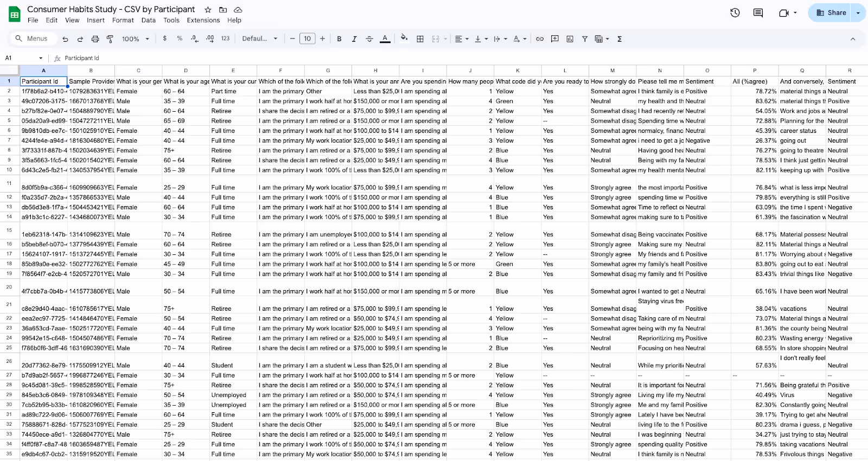Decrease decimal places

tap(195, 39)
